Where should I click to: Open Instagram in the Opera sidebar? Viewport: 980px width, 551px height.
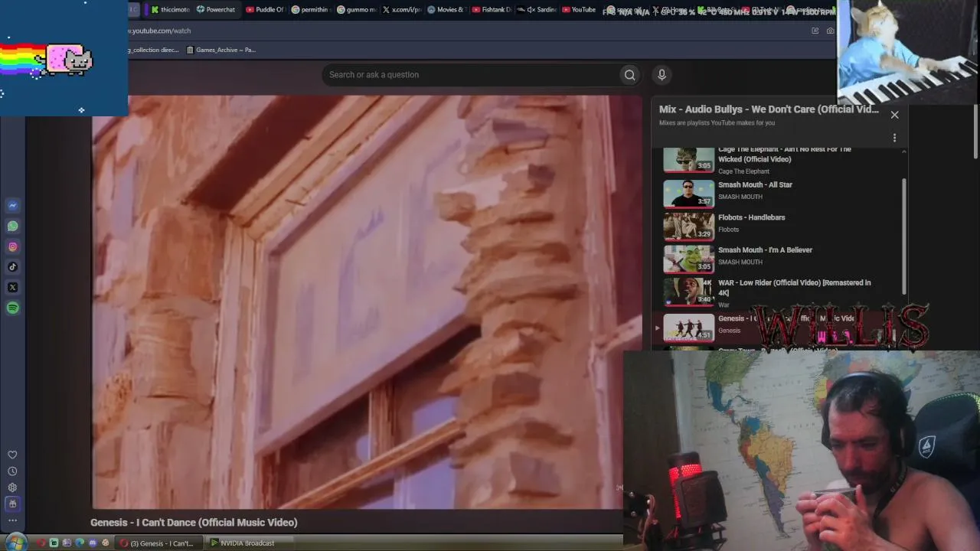pyautogui.click(x=13, y=246)
